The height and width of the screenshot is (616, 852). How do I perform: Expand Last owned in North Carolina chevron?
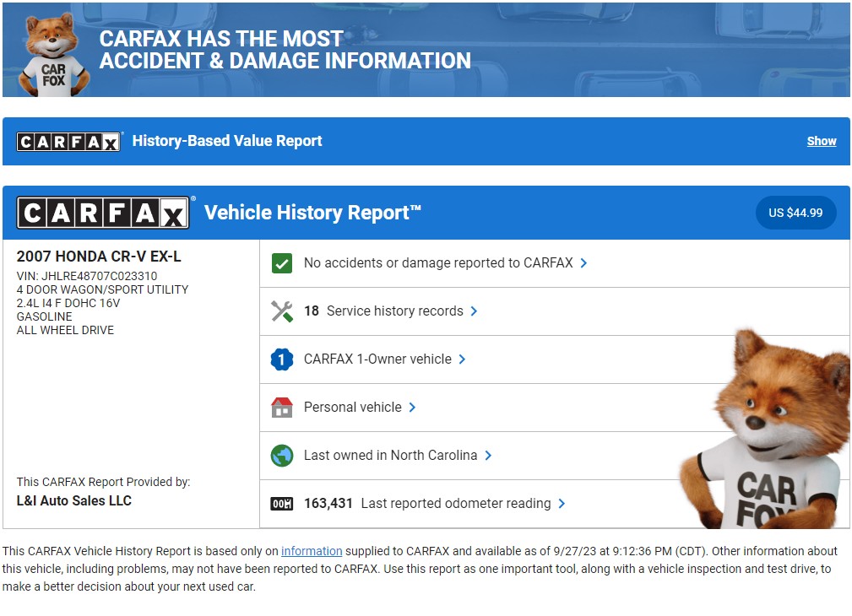point(488,456)
